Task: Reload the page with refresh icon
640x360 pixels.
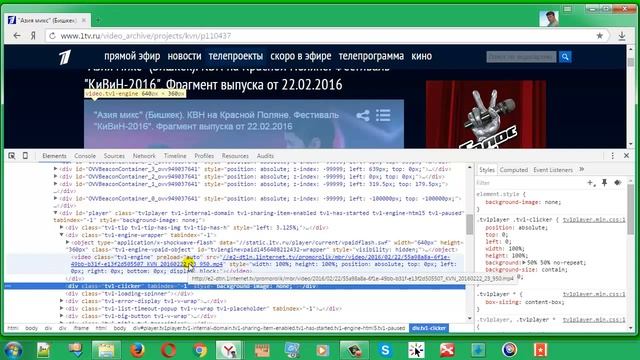Action: 52,36
